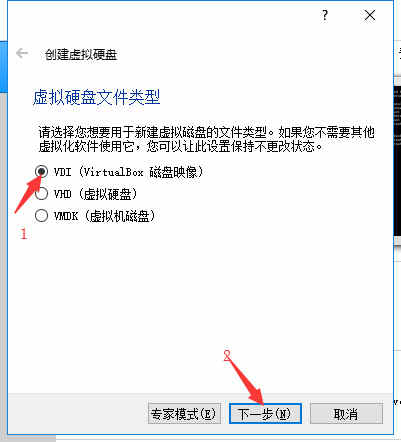Screen dimensions: 401x442
Task: Switch to 专家模式(E) expert mode
Action: pos(184,414)
